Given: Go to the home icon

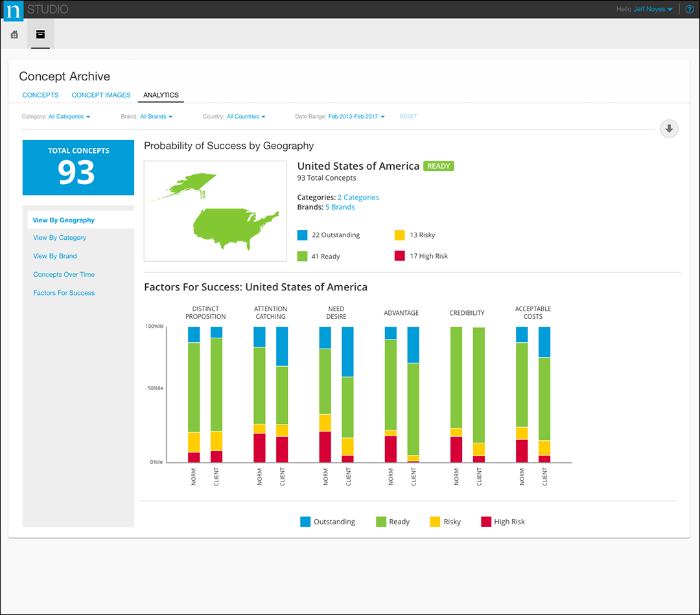Looking at the screenshot, I should pos(14,34).
